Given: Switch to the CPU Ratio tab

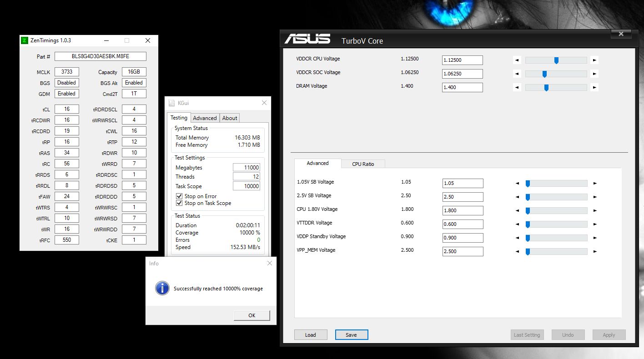Looking at the screenshot, I should point(363,164).
